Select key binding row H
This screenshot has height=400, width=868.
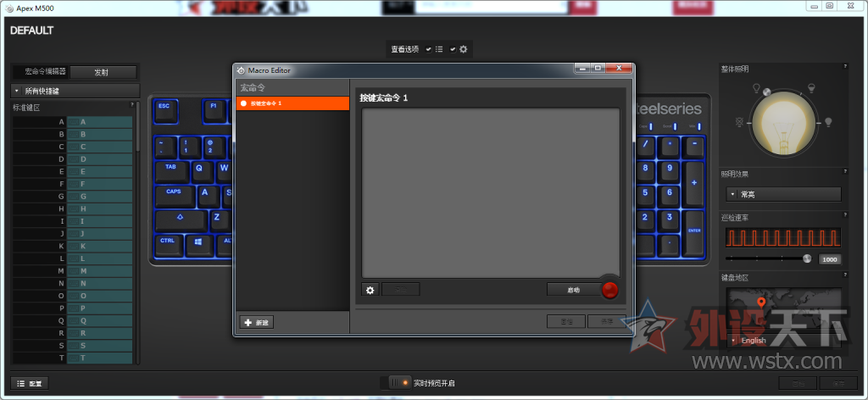pyautogui.click(x=73, y=208)
